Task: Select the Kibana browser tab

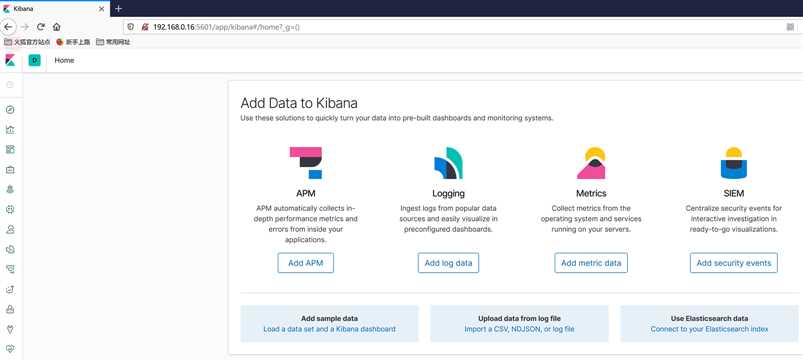Action: (x=54, y=9)
